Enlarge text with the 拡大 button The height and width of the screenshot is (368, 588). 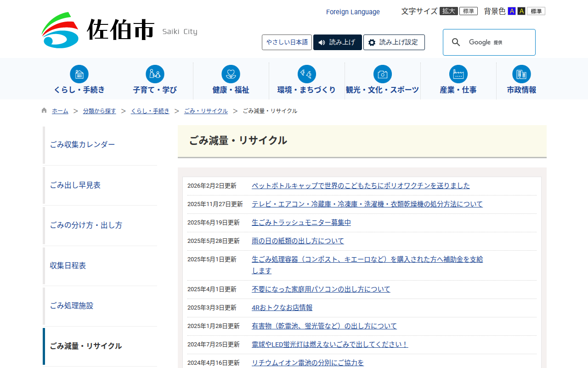pyautogui.click(x=448, y=11)
